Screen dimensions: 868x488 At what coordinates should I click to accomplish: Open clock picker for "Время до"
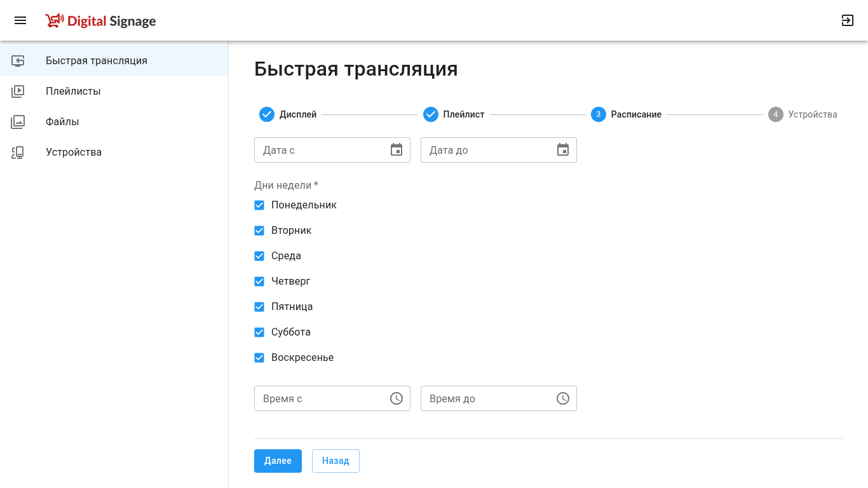(563, 398)
